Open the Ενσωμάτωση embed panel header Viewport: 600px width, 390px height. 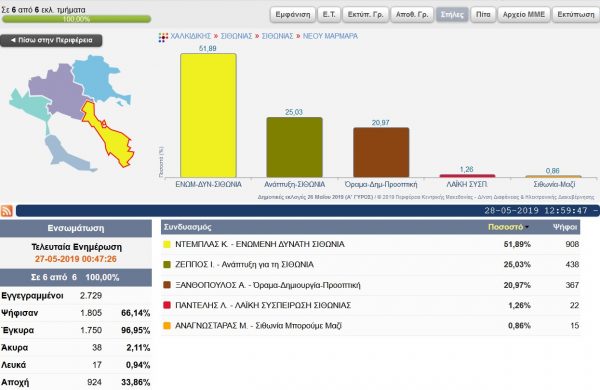[x=76, y=228]
